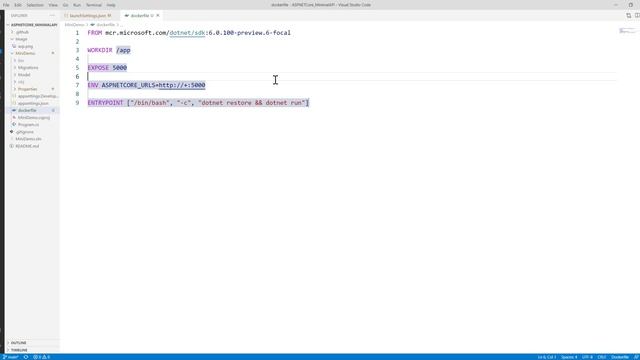Change file encoding UTF-8 in status bar
The height and width of the screenshot is (360, 640).
(x=587, y=357)
